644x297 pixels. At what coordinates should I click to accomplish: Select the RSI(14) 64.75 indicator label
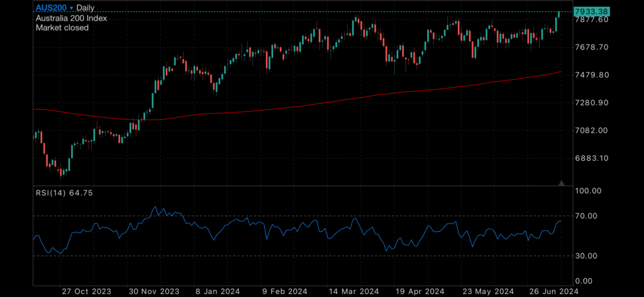[x=64, y=193]
